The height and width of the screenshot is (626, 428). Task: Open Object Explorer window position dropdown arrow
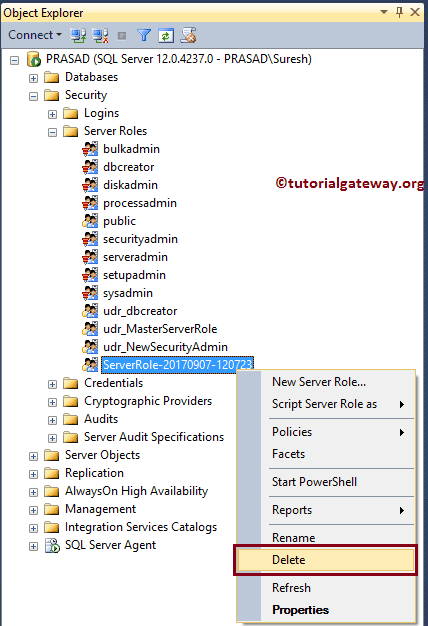tap(384, 12)
